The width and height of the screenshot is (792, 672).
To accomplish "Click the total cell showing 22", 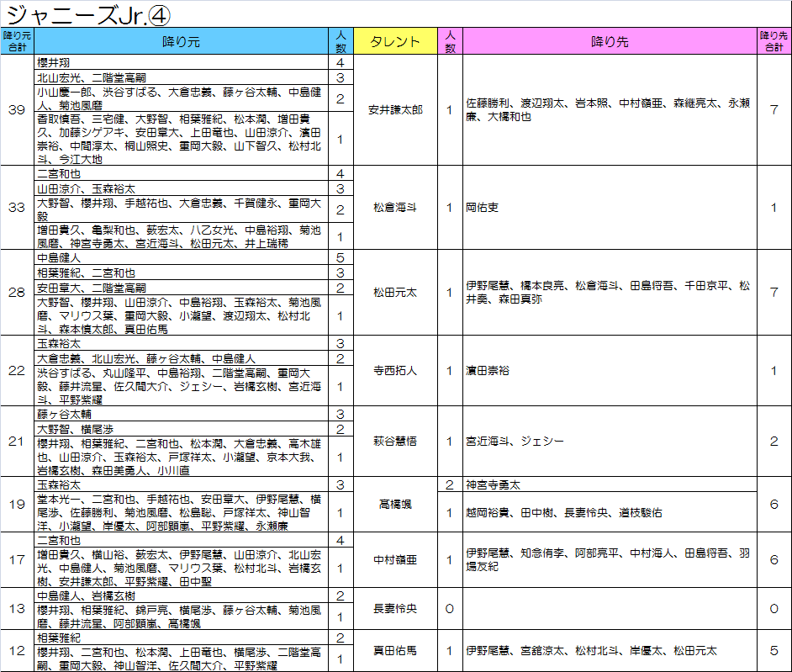I will [x=17, y=370].
